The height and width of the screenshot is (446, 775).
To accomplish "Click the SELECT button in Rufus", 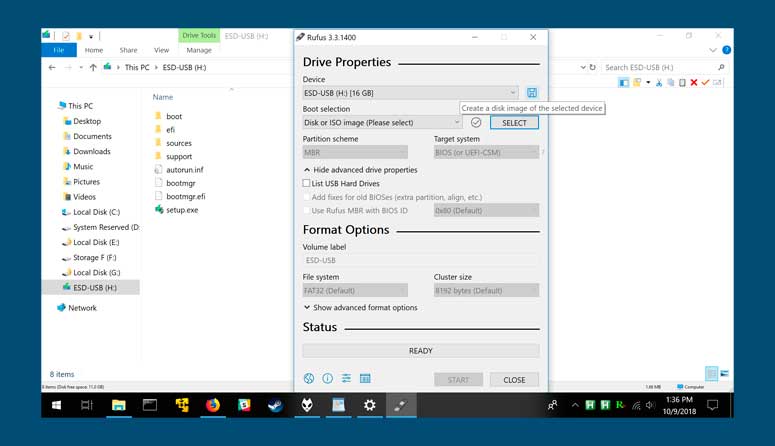I will (514, 123).
